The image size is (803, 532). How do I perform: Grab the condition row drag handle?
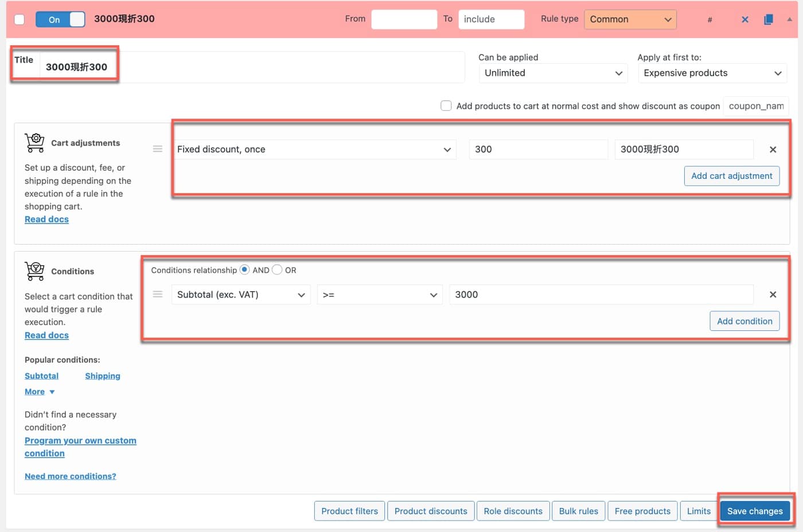click(x=158, y=295)
